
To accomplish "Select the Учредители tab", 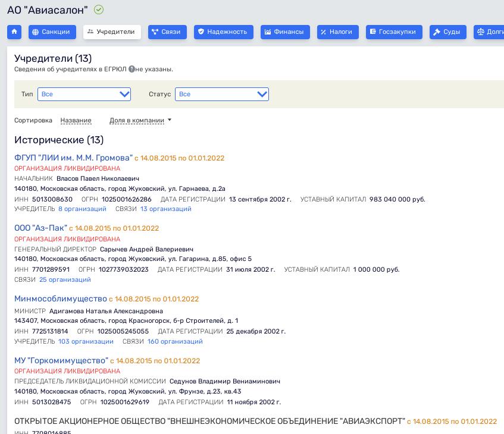I will click(x=112, y=32).
